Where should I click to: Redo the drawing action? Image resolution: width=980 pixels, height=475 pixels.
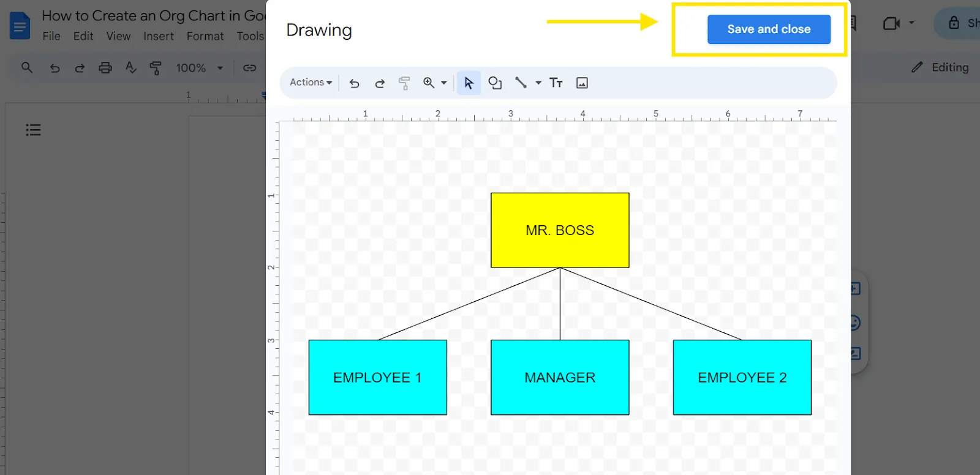pos(380,83)
